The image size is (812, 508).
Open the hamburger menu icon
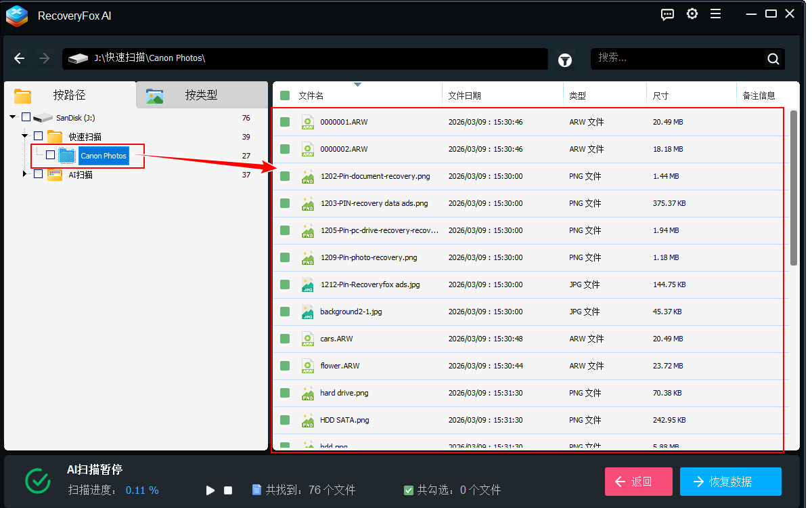point(715,14)
